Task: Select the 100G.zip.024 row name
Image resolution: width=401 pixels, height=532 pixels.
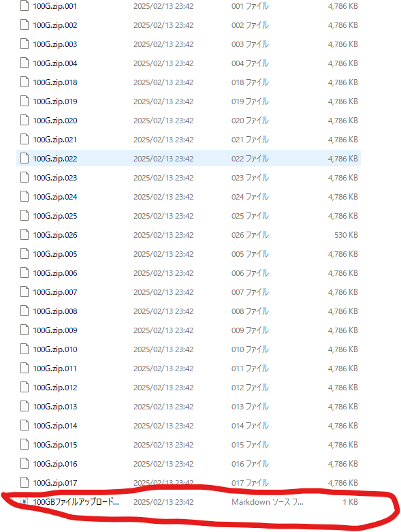Action: [55, 197]
